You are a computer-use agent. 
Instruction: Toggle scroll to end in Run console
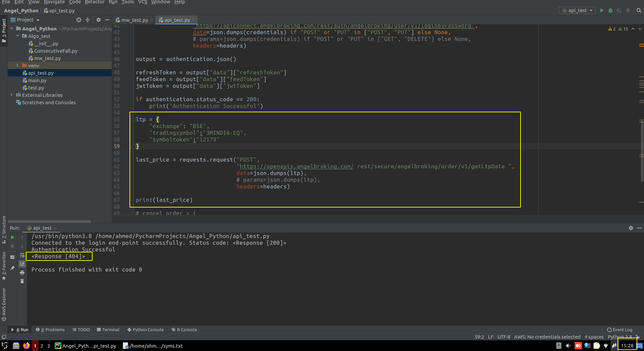click(22, 264)
